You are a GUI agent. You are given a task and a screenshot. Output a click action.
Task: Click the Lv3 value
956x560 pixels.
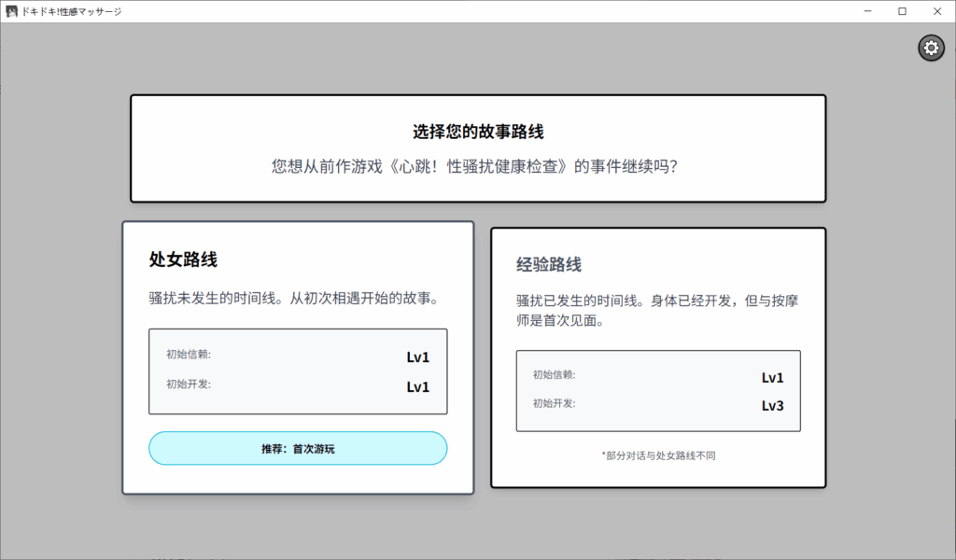[x=772, y=406]
